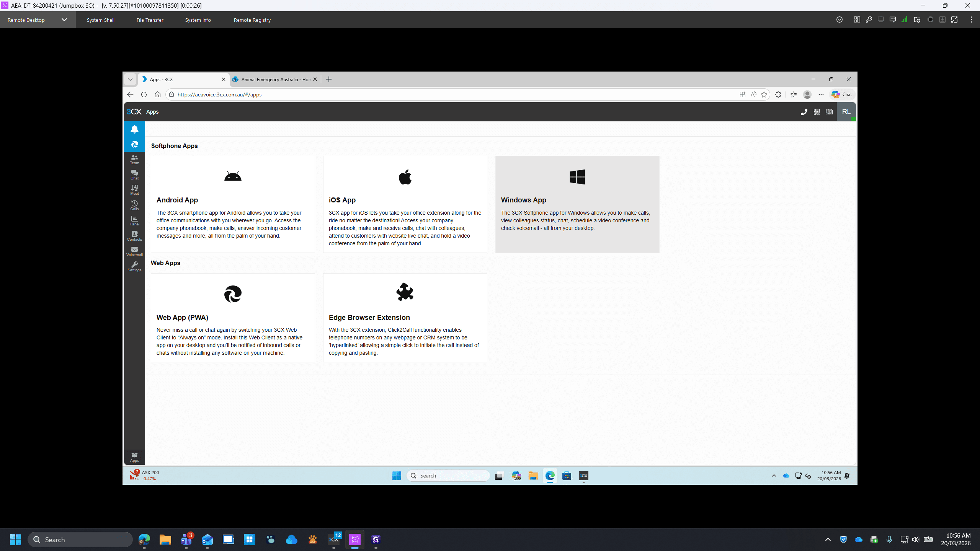980x551 pixels.
Task: Open Panel in the 3CX sidebar
Action: [x=134, y=221]
